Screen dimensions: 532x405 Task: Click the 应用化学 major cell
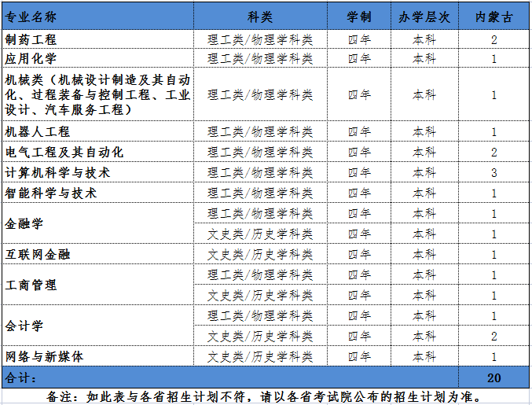(x=98, y=58)
